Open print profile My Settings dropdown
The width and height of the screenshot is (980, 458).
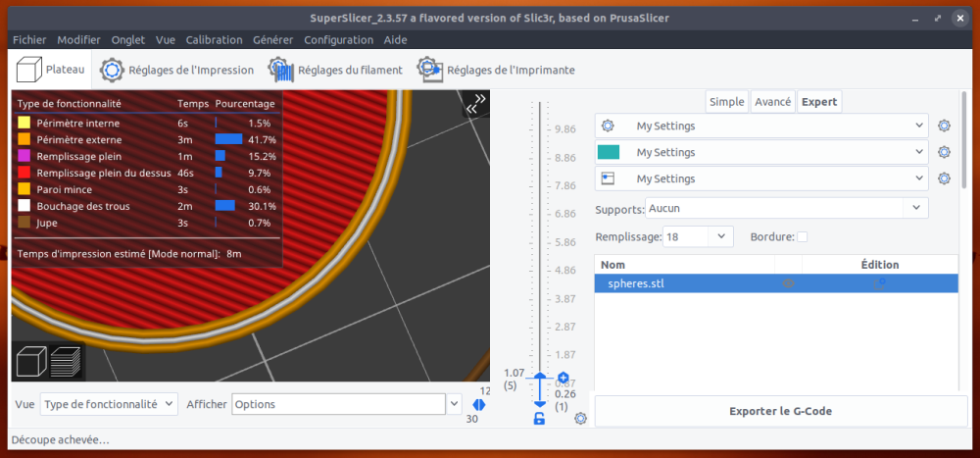click(761, 126)
